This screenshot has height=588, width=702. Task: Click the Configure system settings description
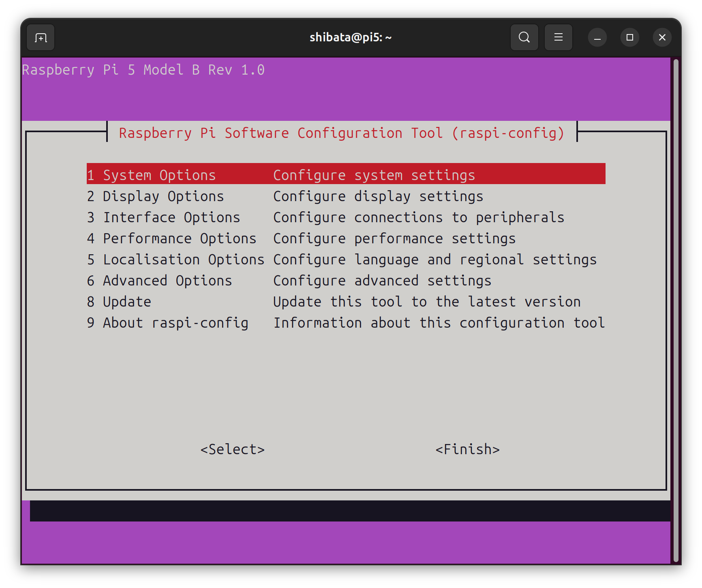(x=374, y=175)
